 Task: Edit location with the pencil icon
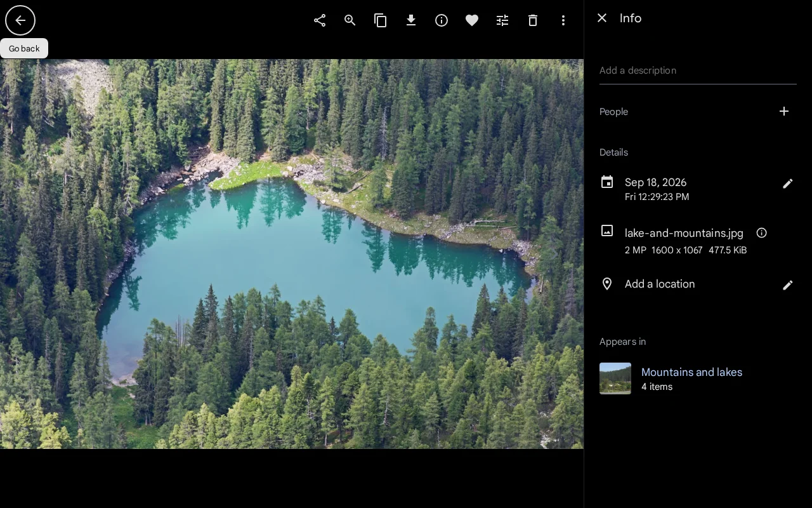pos(788,285)
